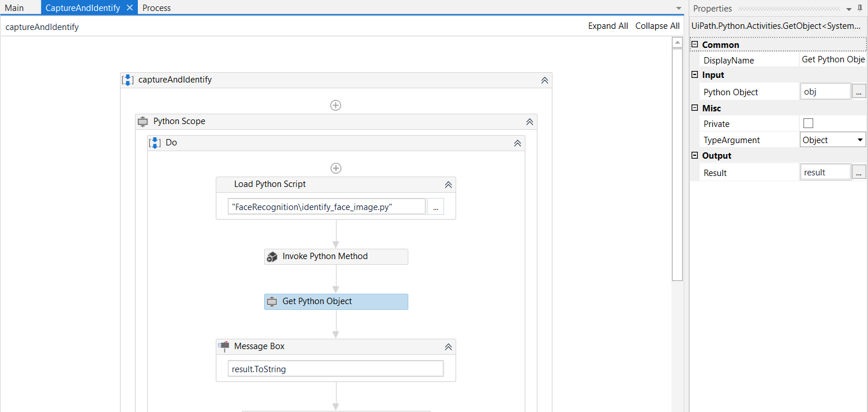This screenshot has width=868, height=412.
Task: Click plus icon above Load Python Script
Action: pyautogui.click(x=336, y=168)
